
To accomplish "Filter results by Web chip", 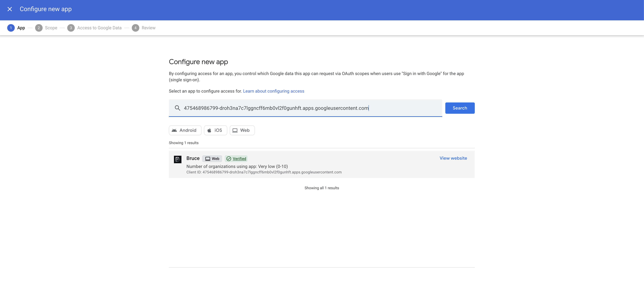I will (x=242, y=130).
